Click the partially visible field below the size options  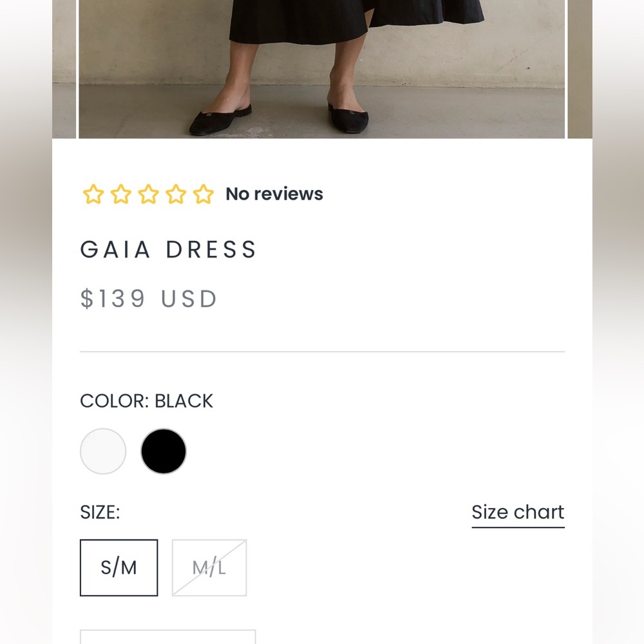[x=167, y=639]
